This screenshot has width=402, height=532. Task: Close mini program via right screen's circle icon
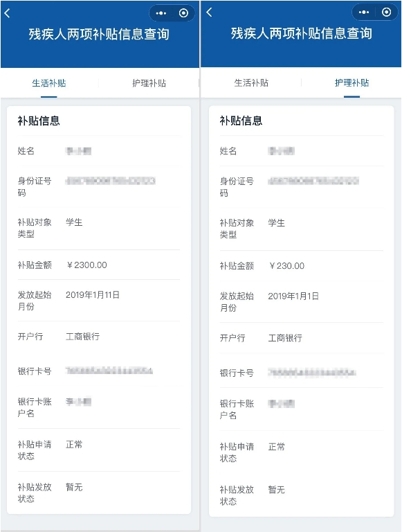click(x=386, y=12)
